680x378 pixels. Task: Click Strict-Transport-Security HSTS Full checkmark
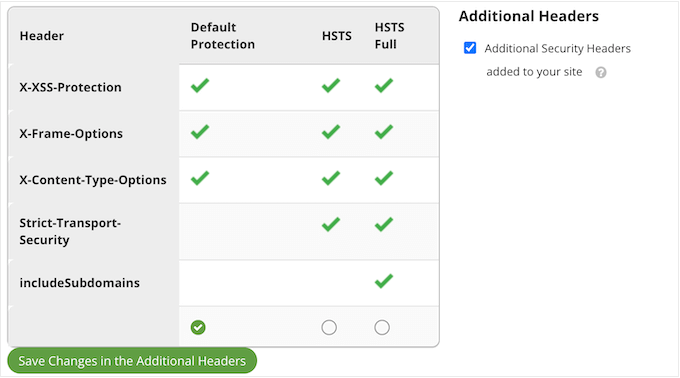384,225
